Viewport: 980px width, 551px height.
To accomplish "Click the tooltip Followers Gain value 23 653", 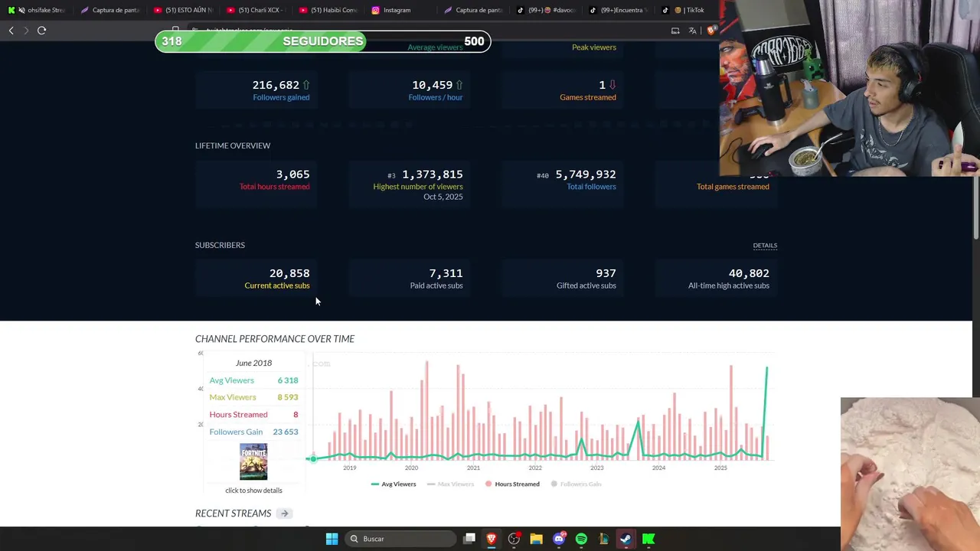I will (x=286, y=432).
